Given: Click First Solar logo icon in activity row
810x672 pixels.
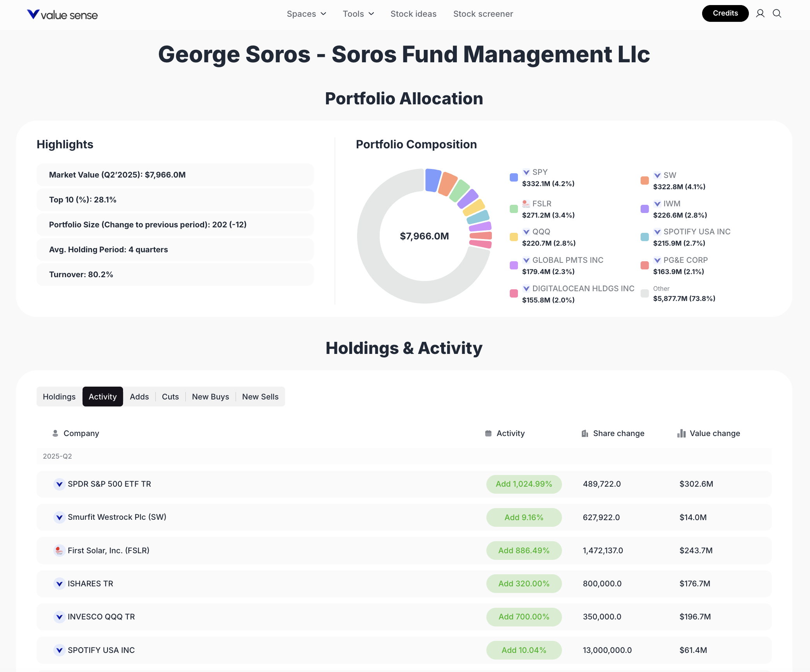Looking at the screenshot, I should 59,550.
